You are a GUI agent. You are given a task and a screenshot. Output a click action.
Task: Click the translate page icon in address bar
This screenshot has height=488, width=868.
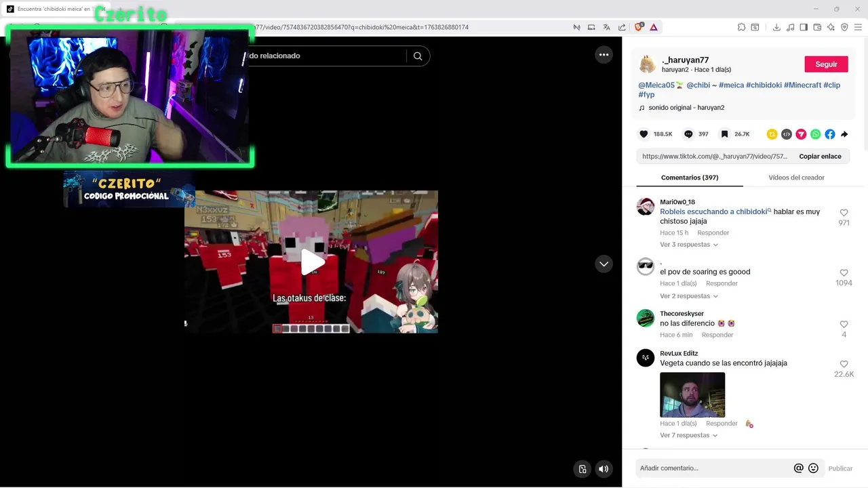pos(606,27)
